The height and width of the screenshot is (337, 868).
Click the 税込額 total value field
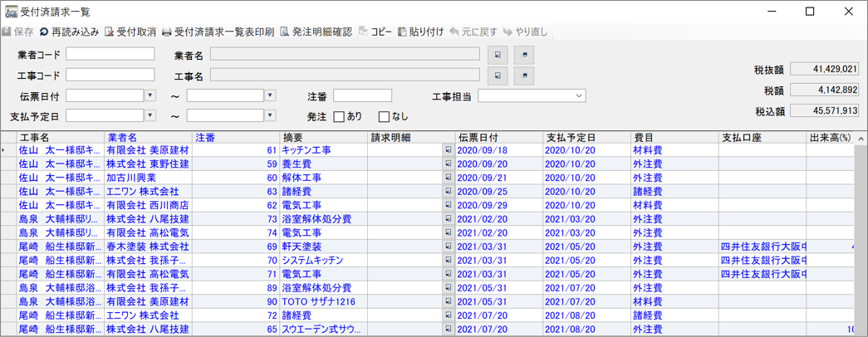[824, 111]
